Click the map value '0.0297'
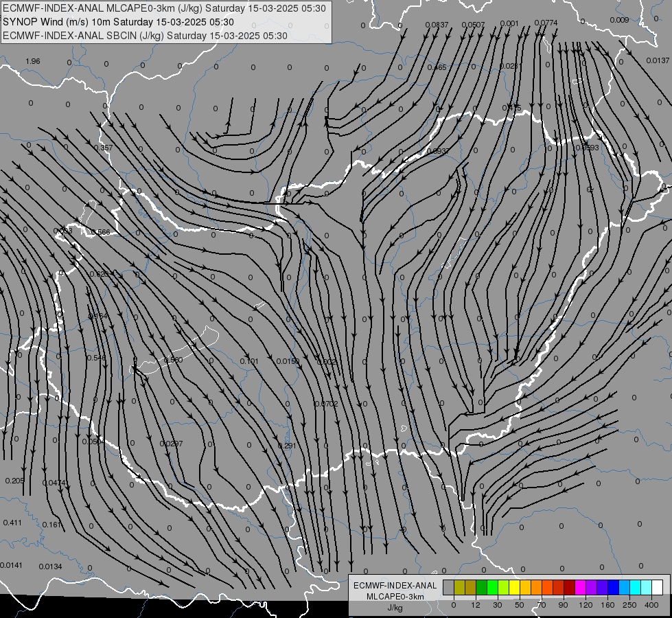The height and width of the screenshot is (618, 672). tap(172, 444)
